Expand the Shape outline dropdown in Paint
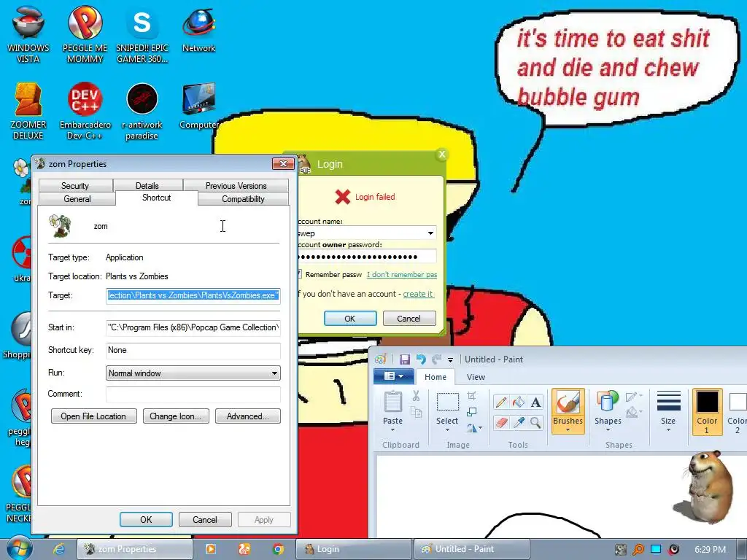The height and width of the screenshot is (560, 747). pos(640,396)
